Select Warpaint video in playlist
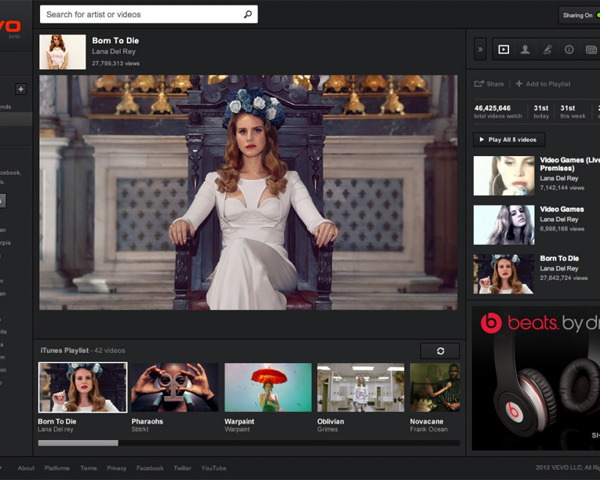 [268, 387]
